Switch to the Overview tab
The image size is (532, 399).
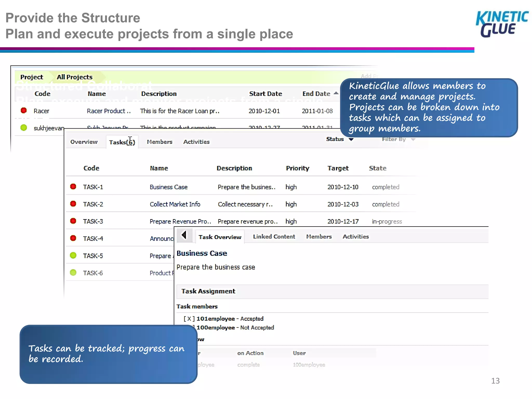pos(84,142)
